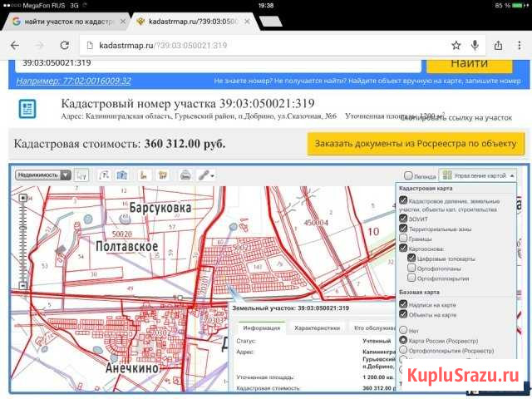Enable the Ортофотопланы checkbox
The height and width of the screenshot is (399, 532).
(x=411, y=268)
